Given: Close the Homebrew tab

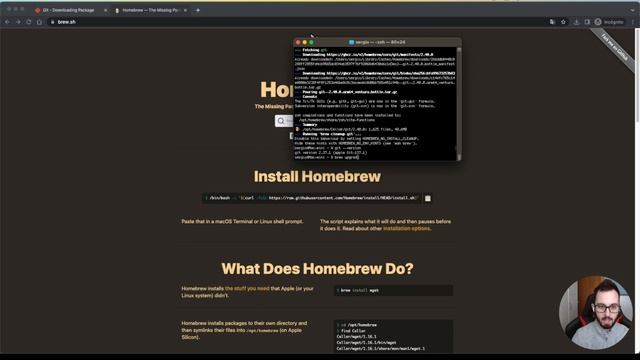Looking at the screenshot, I should tap(185, 10).
